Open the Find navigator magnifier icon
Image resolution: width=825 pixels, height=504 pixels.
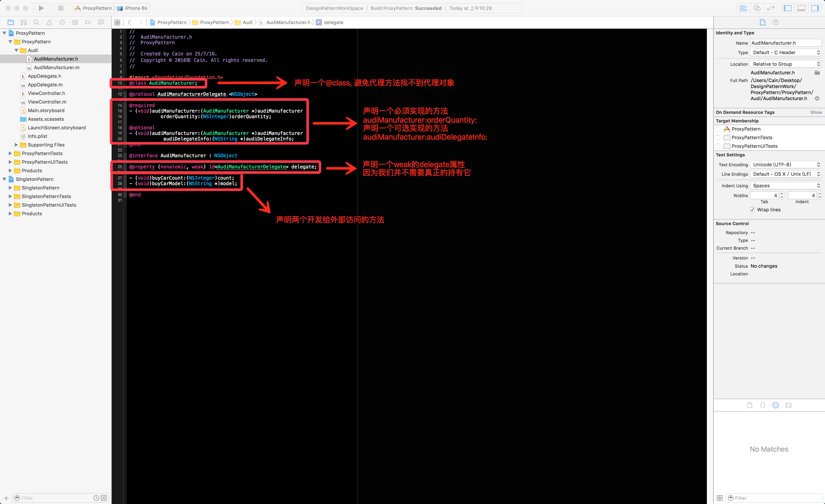[37, 22]
